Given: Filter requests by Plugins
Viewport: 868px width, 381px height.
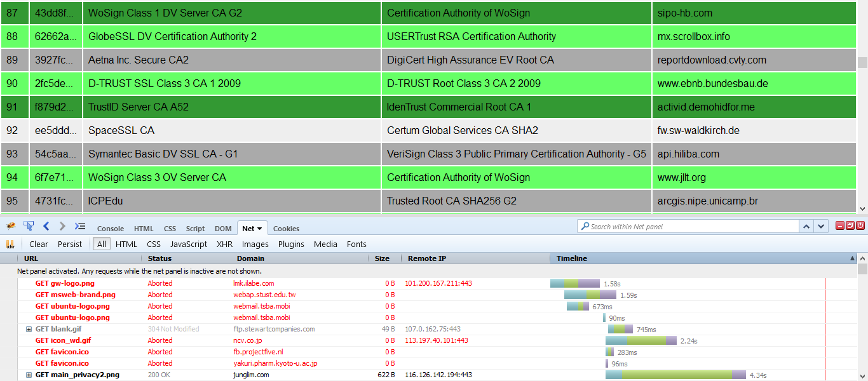Looking at the screenshot, I should tap(291, 244).
